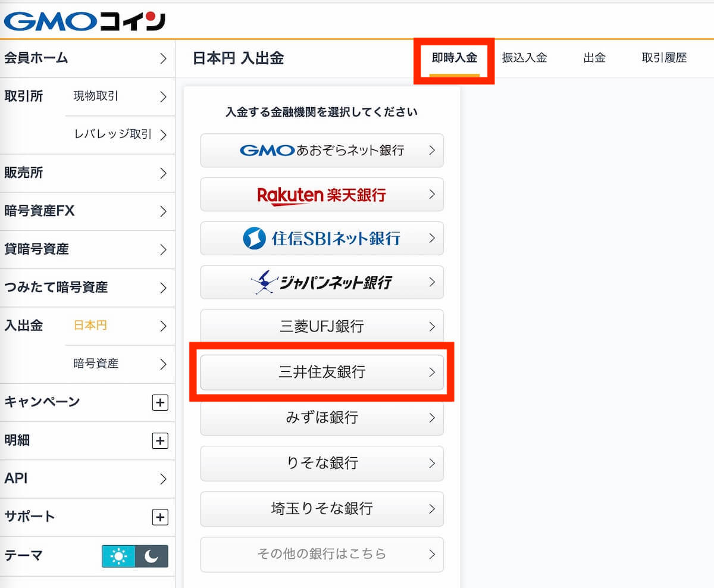Expand サポート with plus icon
714x588 pixels.
pyautogui.click(x=160, y=517)
